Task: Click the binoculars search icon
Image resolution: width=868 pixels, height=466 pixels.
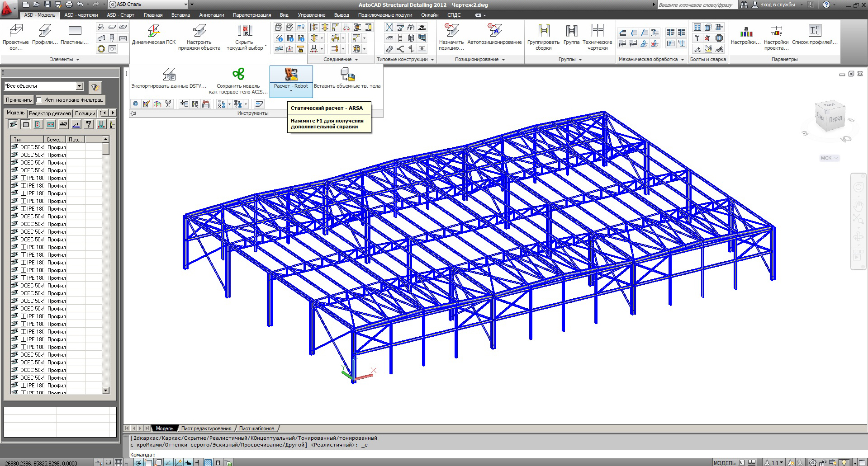Action: coord(744,5)
